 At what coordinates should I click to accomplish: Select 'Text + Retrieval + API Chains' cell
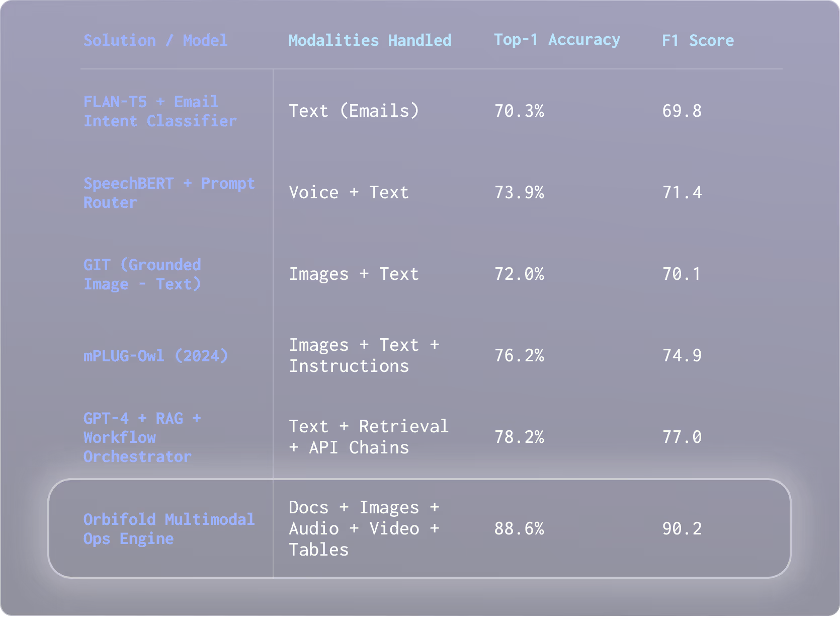click(369, 437)
